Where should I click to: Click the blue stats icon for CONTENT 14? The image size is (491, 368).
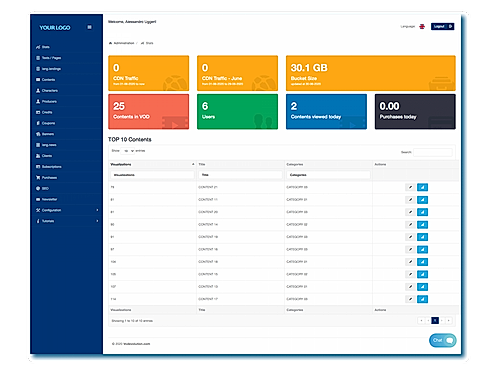[x=422, y=225]
